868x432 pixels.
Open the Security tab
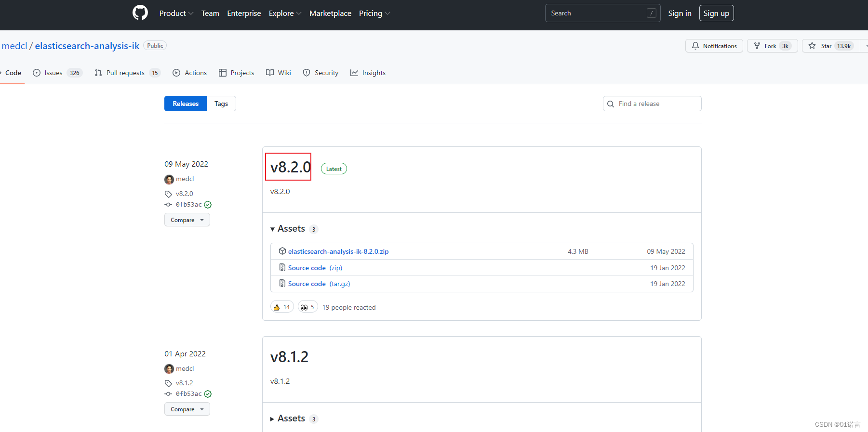(x=320, y=73)
